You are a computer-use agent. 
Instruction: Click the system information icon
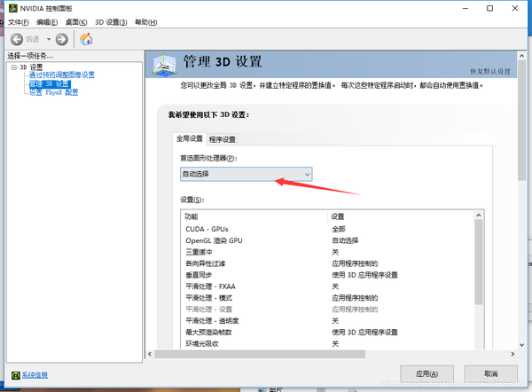click(x=16, y=375)
